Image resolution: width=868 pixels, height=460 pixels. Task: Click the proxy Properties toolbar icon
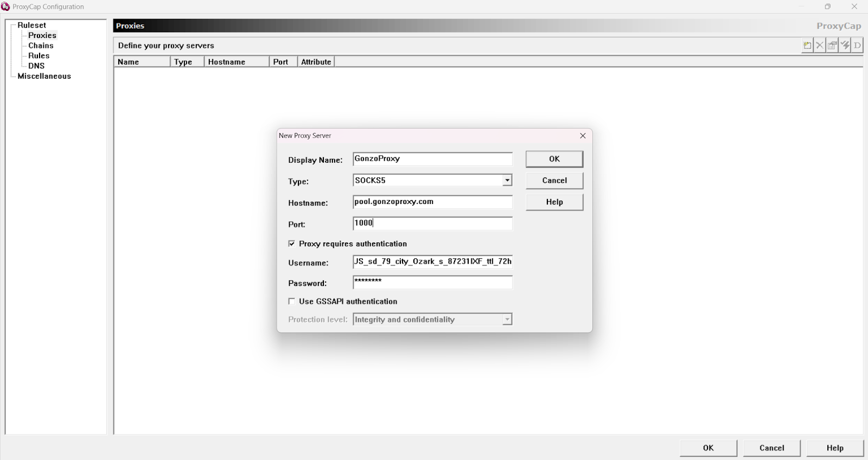click(832, 46)
